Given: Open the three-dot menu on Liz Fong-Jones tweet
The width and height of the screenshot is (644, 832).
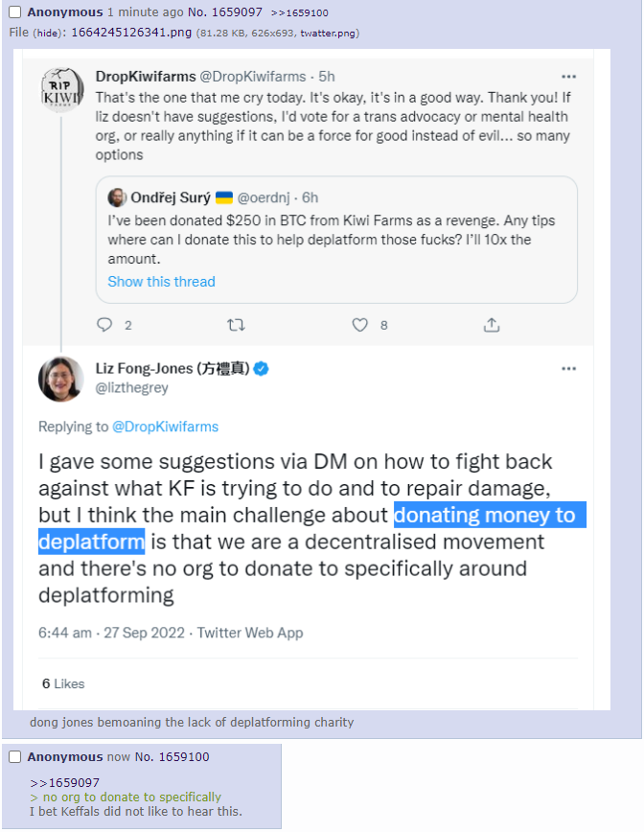Looking at the screenshot, I should click(569, 369).
